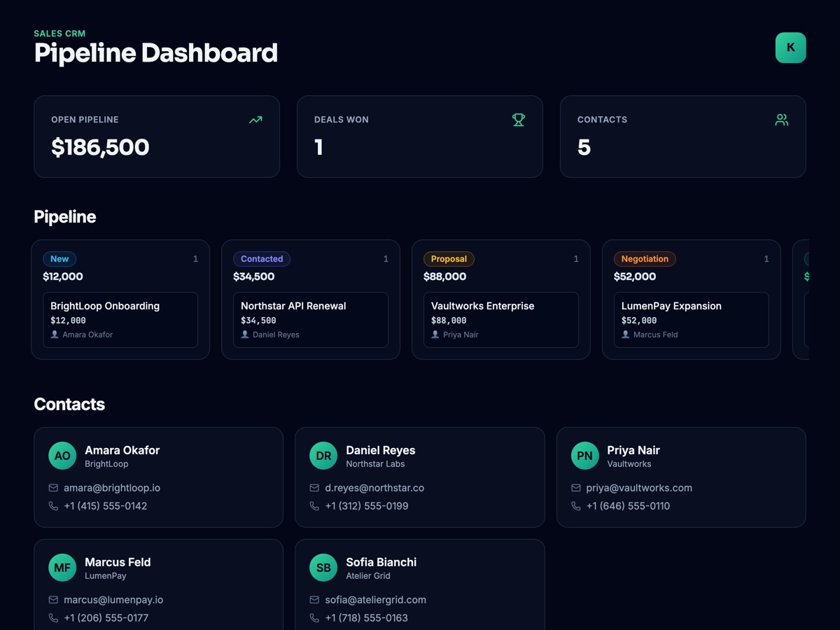Click the envelope icon next to marcus@lumenpay.io
Screen dimensions: 840x630
pyautogui.click(x=53, y=600)
